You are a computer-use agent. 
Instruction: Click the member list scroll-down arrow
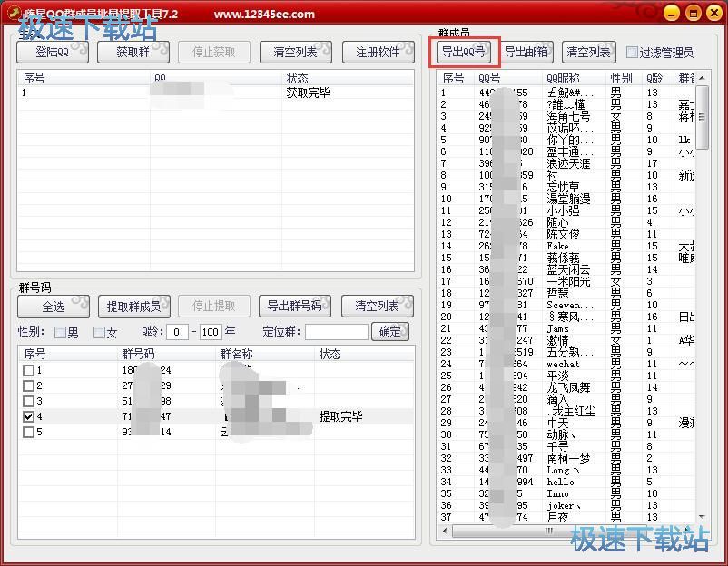click(x=702, y=517)
